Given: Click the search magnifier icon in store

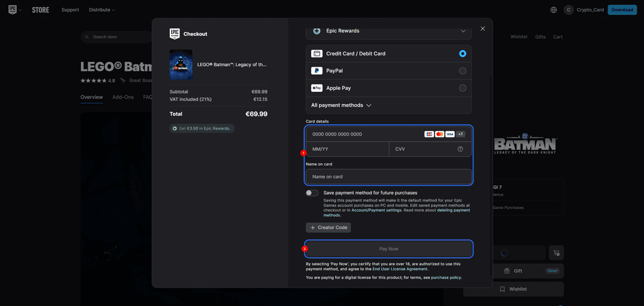Looking at the screenshot, I should point(87,37).
